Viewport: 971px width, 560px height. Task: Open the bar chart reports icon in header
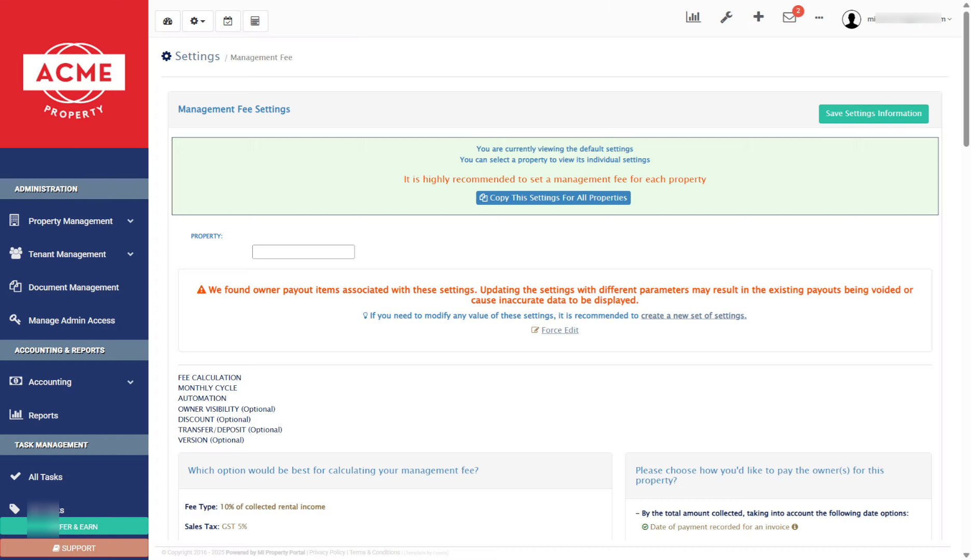693,17
